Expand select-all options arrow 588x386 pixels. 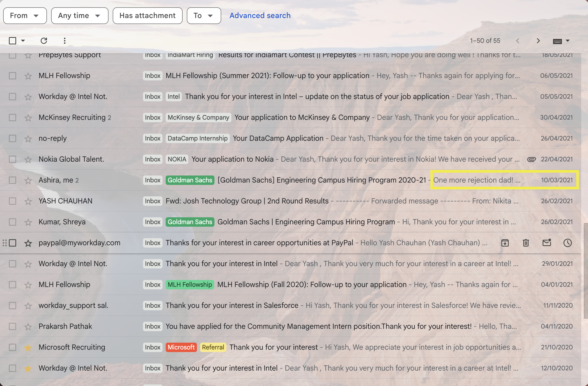pos(23,41)
